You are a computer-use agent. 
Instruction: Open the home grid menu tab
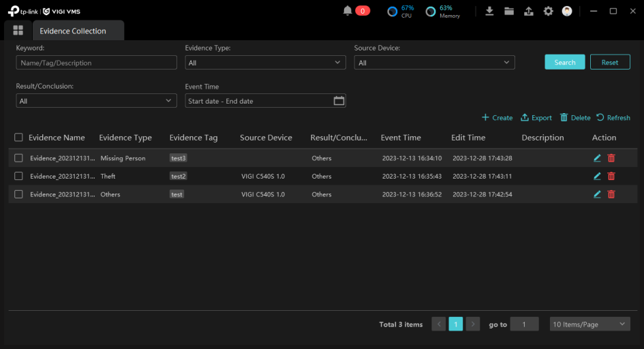coord(18,31)
